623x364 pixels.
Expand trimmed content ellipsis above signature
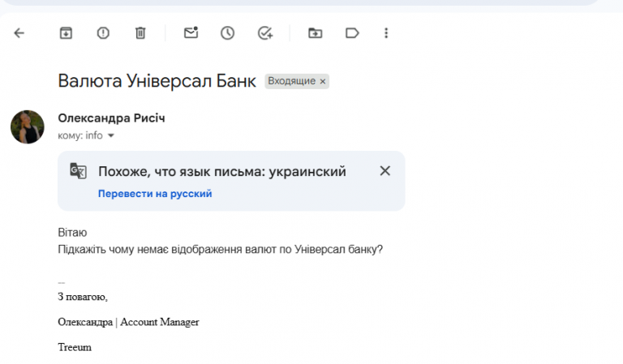[61, 281]
